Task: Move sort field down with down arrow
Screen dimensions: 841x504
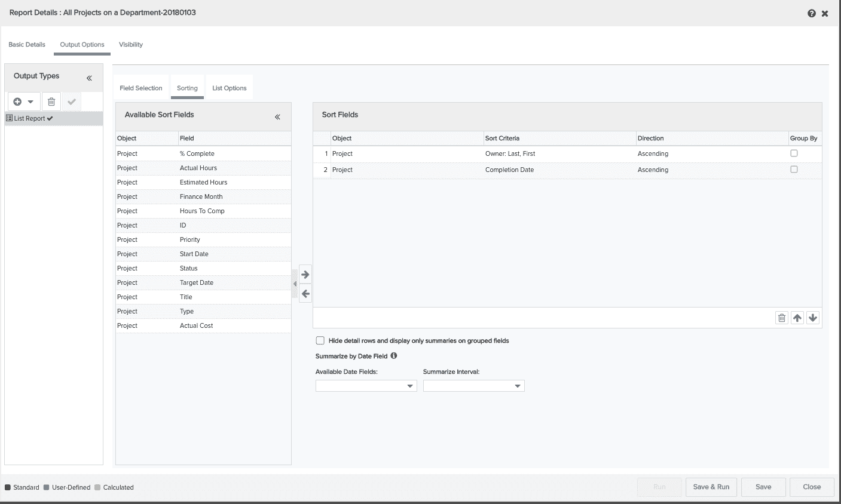Action: coord(813,318)
